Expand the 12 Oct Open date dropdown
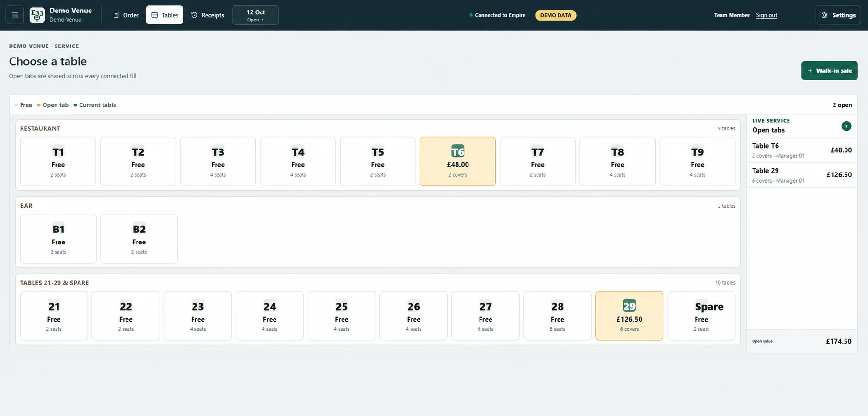Screen dimensions: 868x416 tap(255, 15)
